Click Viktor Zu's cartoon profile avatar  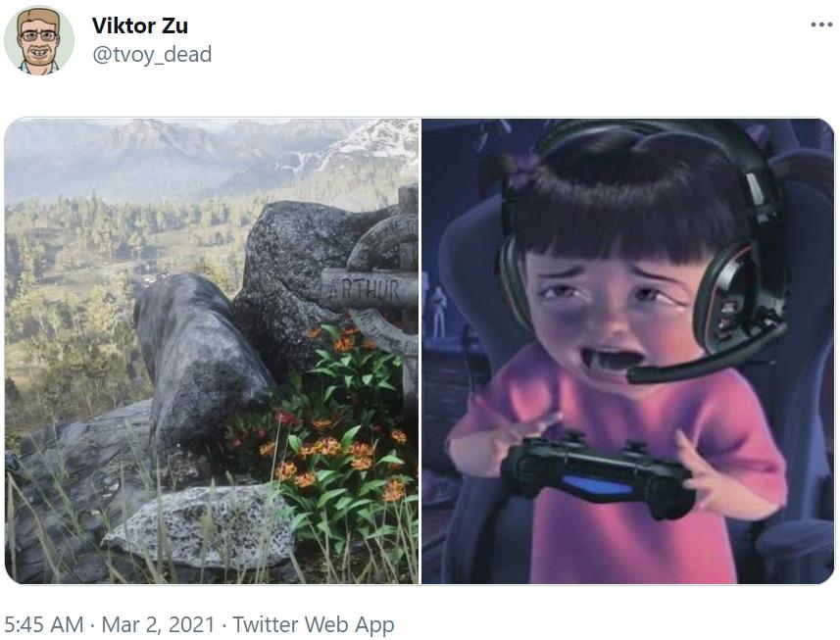pos(39,40)
